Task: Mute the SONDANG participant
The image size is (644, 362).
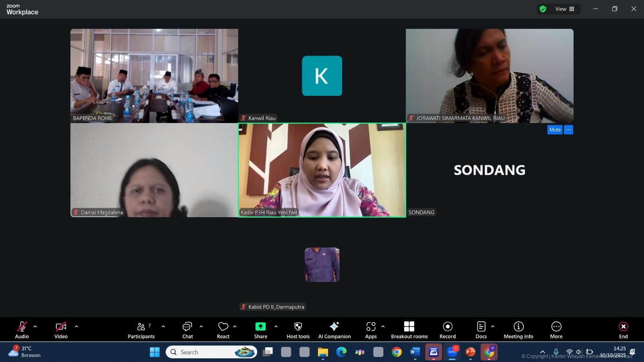Action: click(555, 130)
